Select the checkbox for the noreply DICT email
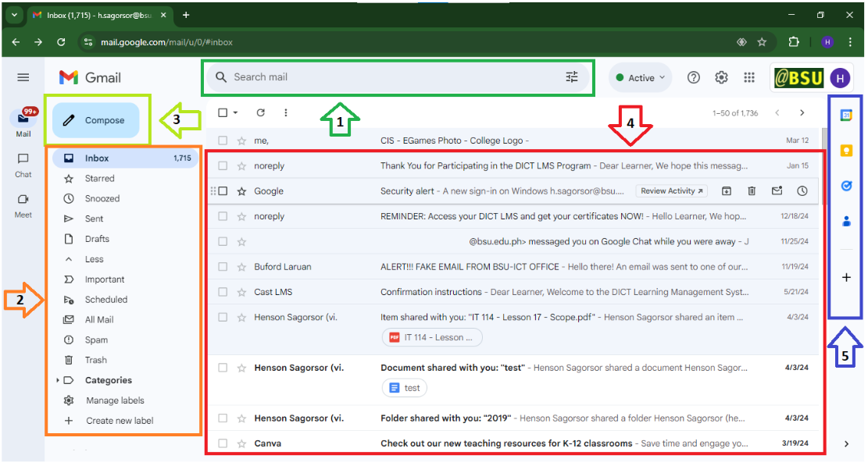The image size is (868, 466). (223, 165)
